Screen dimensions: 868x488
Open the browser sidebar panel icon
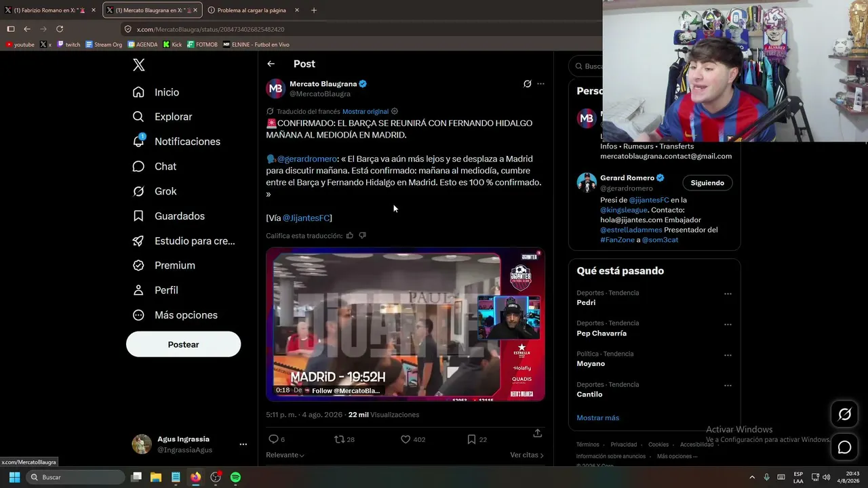point(11,29)
